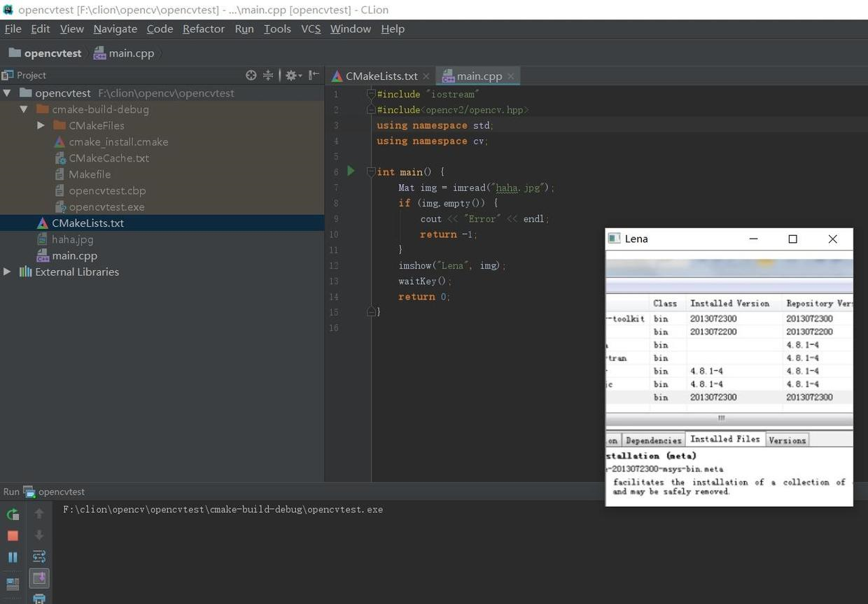Expand External Libraries node

click(7, 272)
